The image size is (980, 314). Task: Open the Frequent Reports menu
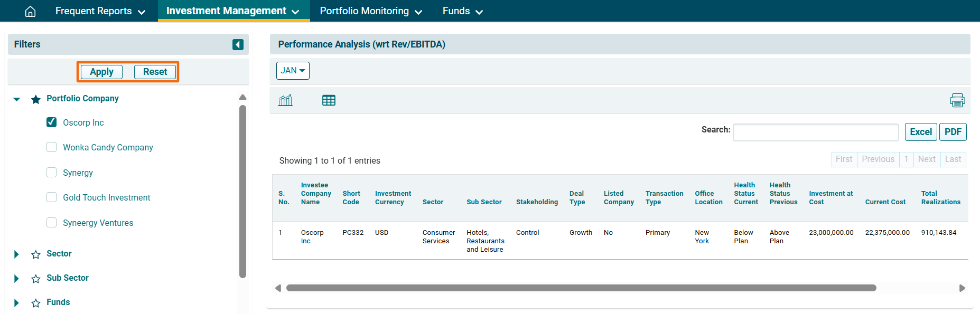(100, 11)
